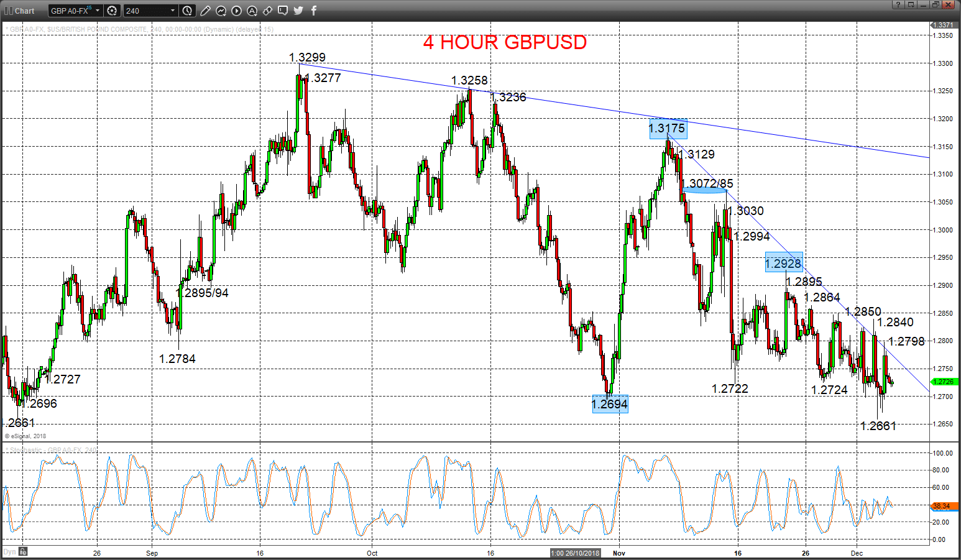The width and height of the screenshot is (961, 560).
Task: Expand the GBP A0-FX symbol dropdown
Action: [x=98, y=11]
